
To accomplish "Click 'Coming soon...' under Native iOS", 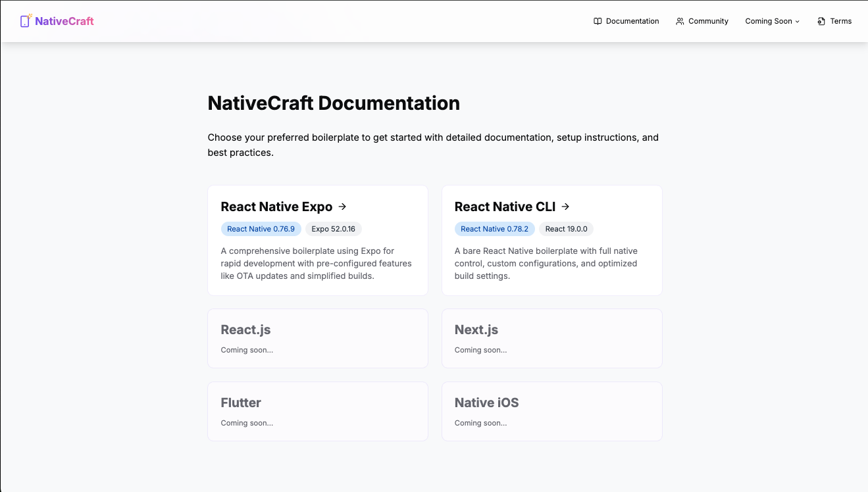I will tap(481, 423).
